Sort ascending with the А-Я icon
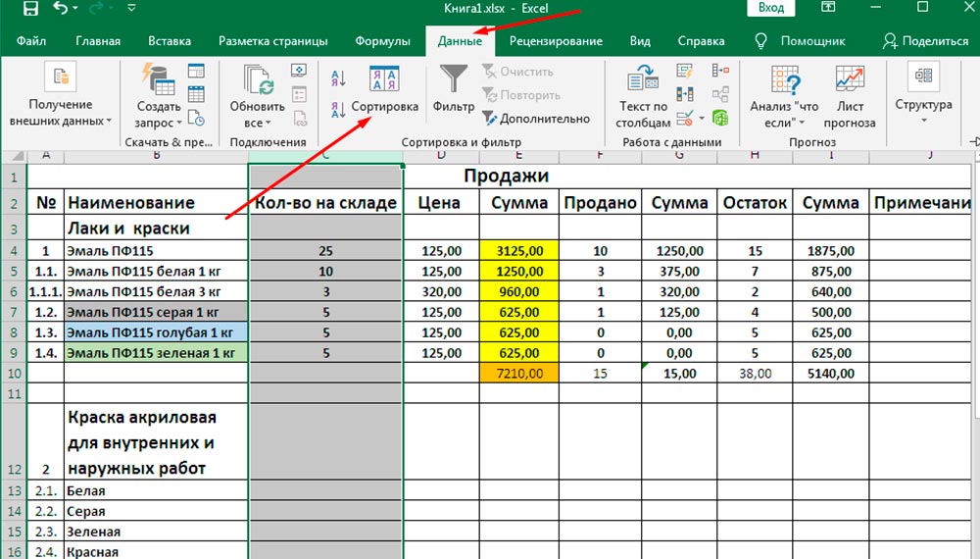The image size is (980, 559). pos(338,78)
